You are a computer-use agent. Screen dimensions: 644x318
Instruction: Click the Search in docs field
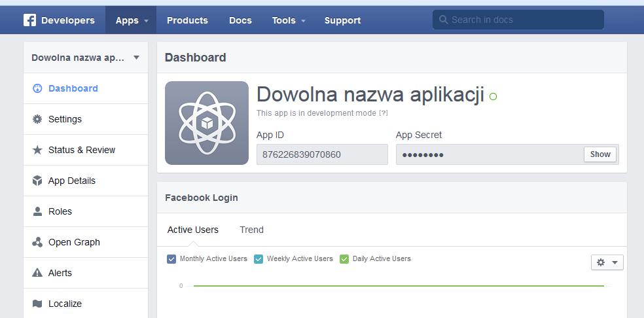(518, 20)
